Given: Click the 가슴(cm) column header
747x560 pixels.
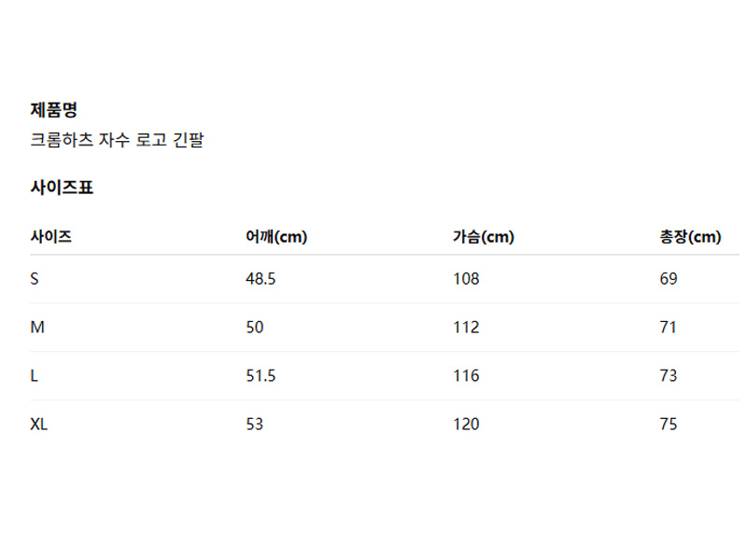Looking at the screenshot, I should [483, 237].
